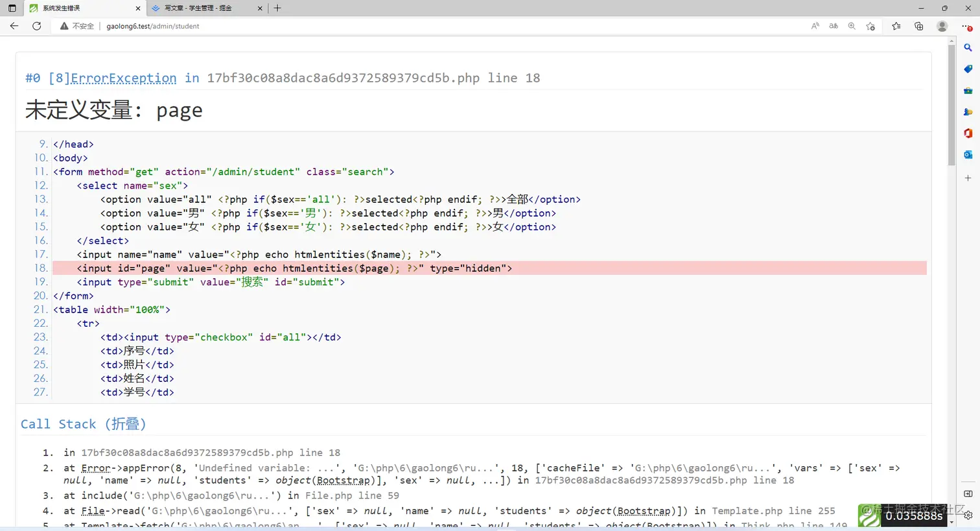
Task: Click the 未定义变量: page heading
Action: click(114, 110)
